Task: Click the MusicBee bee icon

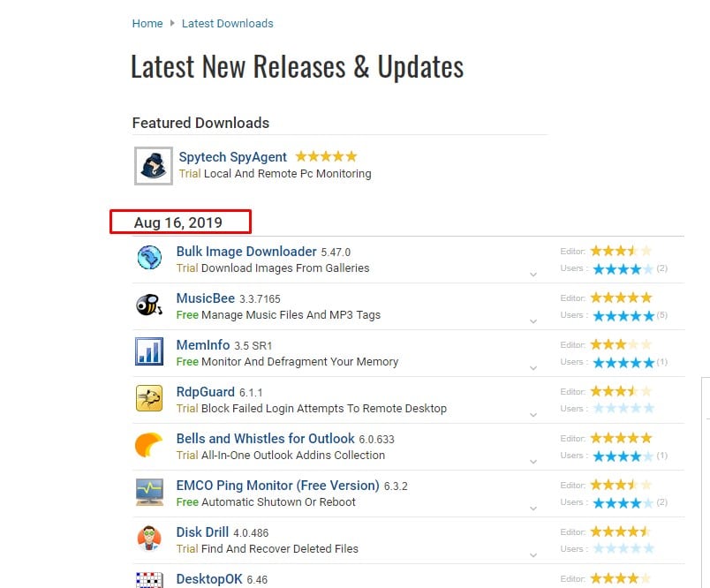Action: 149,305
